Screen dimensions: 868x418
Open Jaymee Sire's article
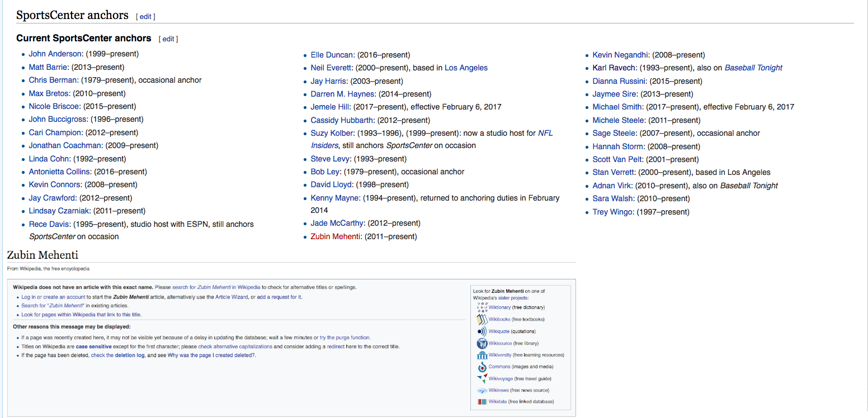[615, 94]
